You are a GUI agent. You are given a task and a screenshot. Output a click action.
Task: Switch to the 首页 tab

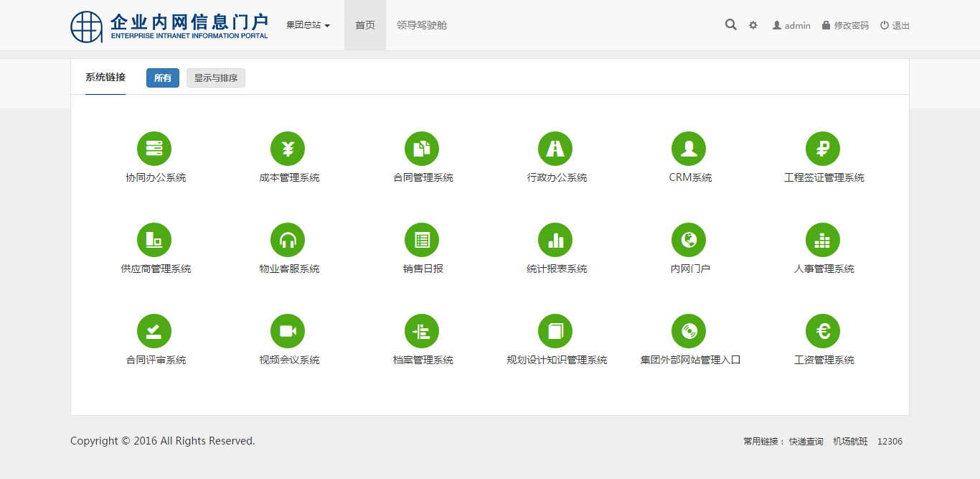365,25
